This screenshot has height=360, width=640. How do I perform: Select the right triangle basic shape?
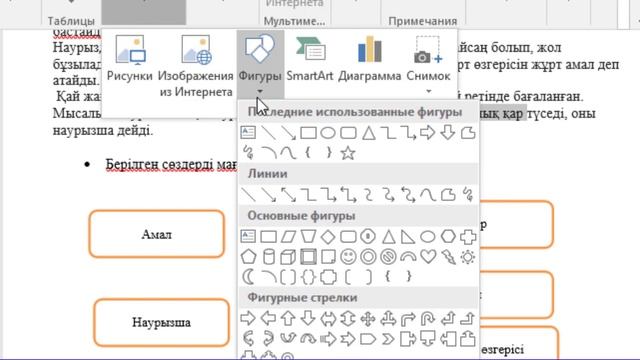408,236
